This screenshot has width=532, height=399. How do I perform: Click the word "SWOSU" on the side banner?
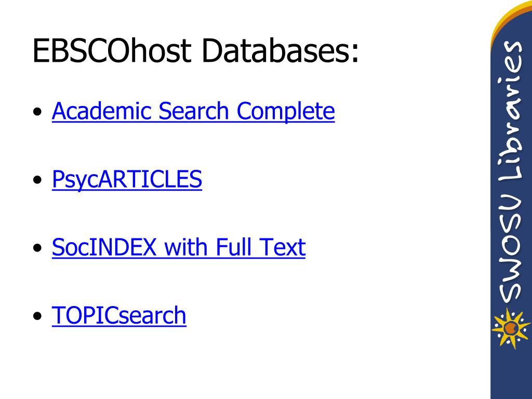[x=511, y=248]
